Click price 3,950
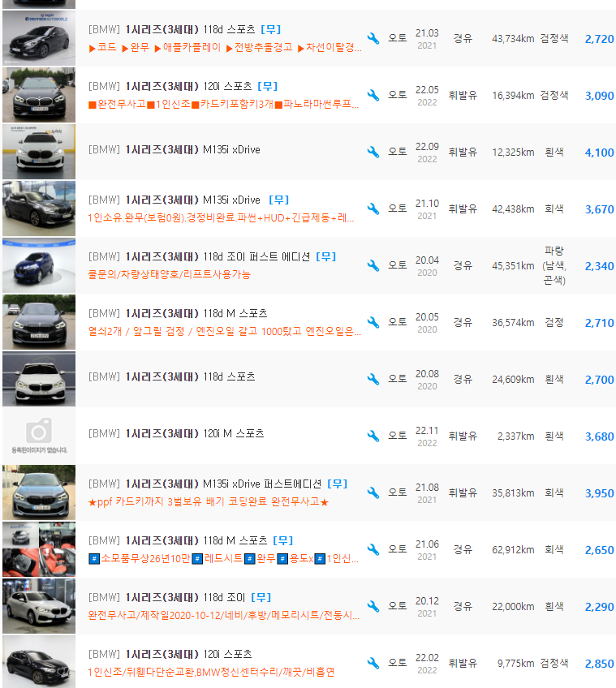Image resolution: width=616 pixels, height=688 pixels. tap(599, 493)
